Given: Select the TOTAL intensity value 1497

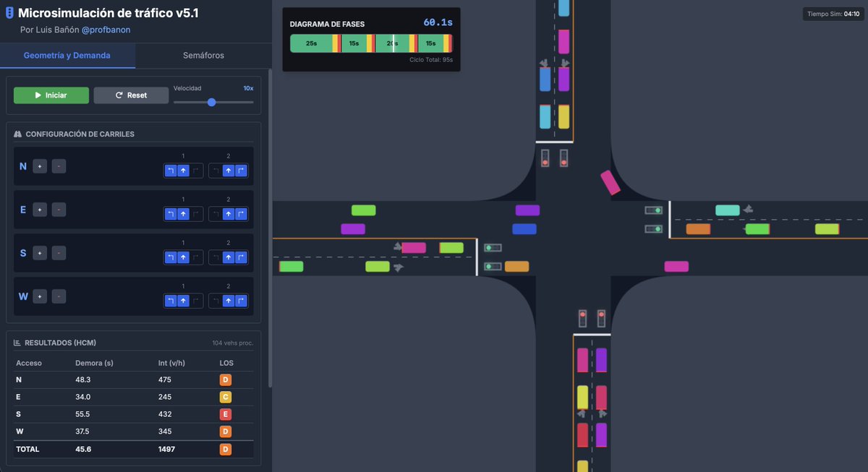Looking at the screenshot, I should 166,449.
